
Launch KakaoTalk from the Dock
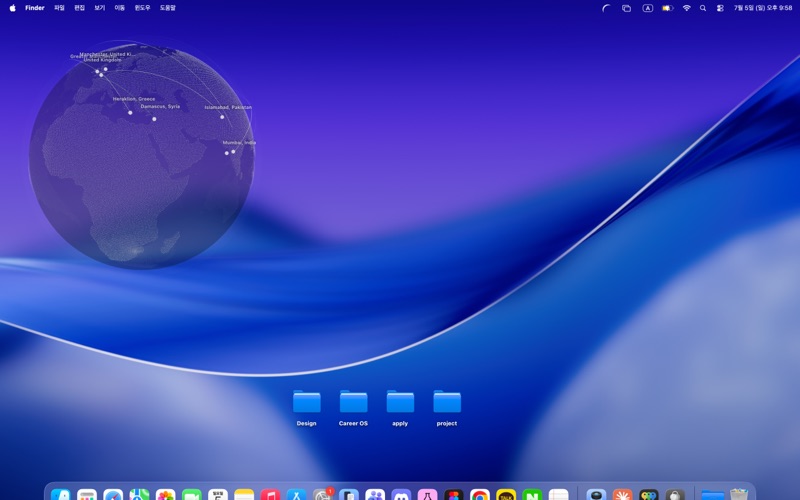pyautogui.click(x=506, y=494)
